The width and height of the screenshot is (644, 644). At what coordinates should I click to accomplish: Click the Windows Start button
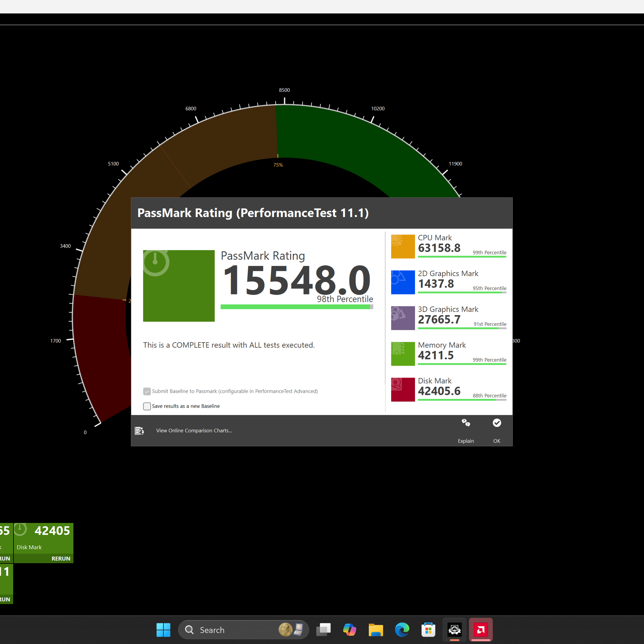(x=163, y=629)
